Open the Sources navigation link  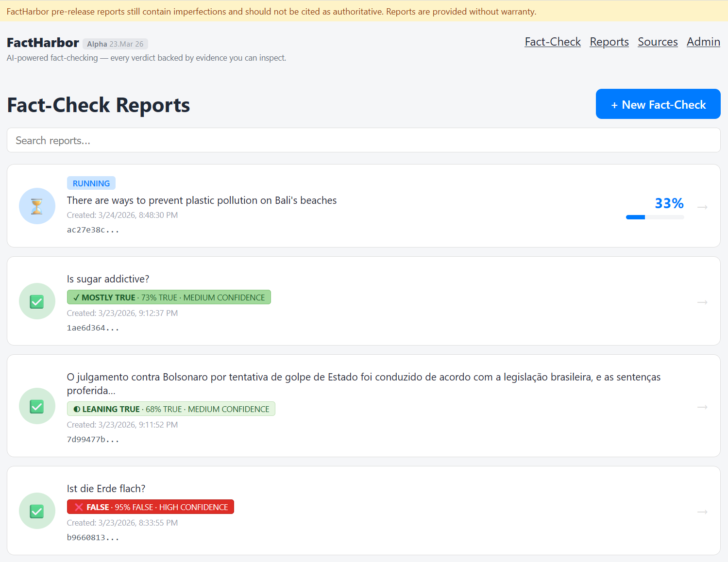click(658, 42)
